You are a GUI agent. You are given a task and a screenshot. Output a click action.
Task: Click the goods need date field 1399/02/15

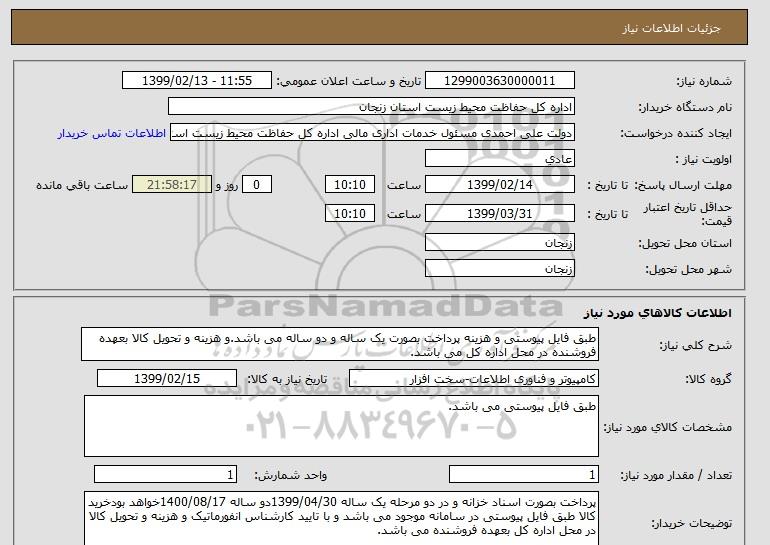click(167, 379)
